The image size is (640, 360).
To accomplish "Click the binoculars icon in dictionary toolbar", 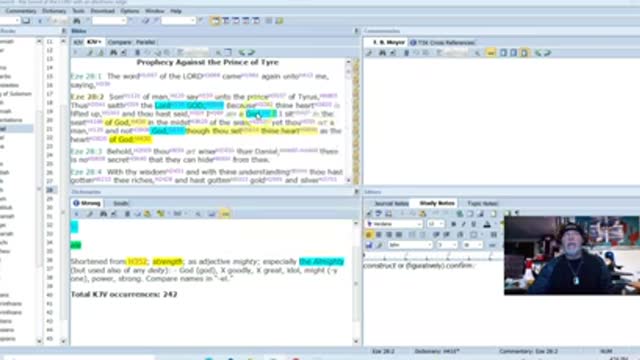I will click(103, 213).
